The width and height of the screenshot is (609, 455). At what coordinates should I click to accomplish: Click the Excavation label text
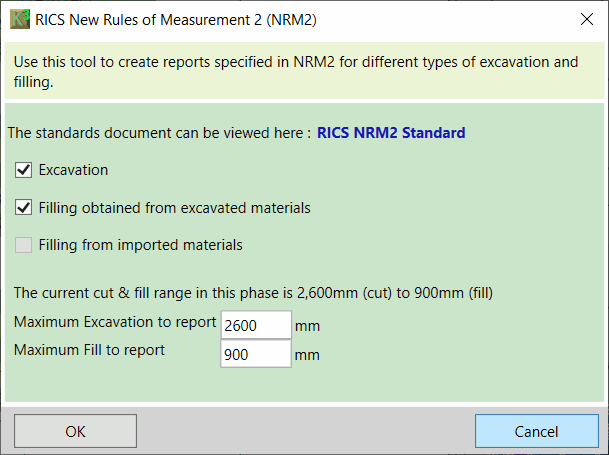pyautogui.click(x=73, y=170)
